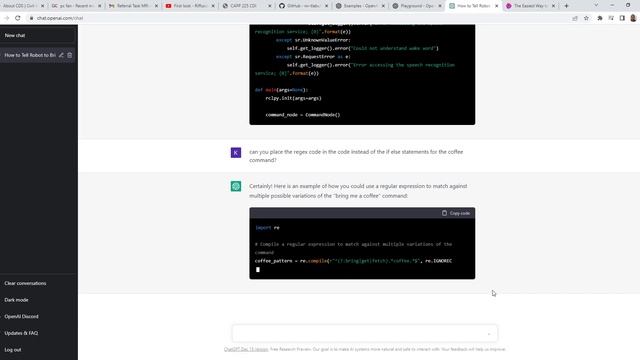640x360 pixels.
Task: Click the 'coffee_pattern = re.compile' code line
Action: coord(353,261)
